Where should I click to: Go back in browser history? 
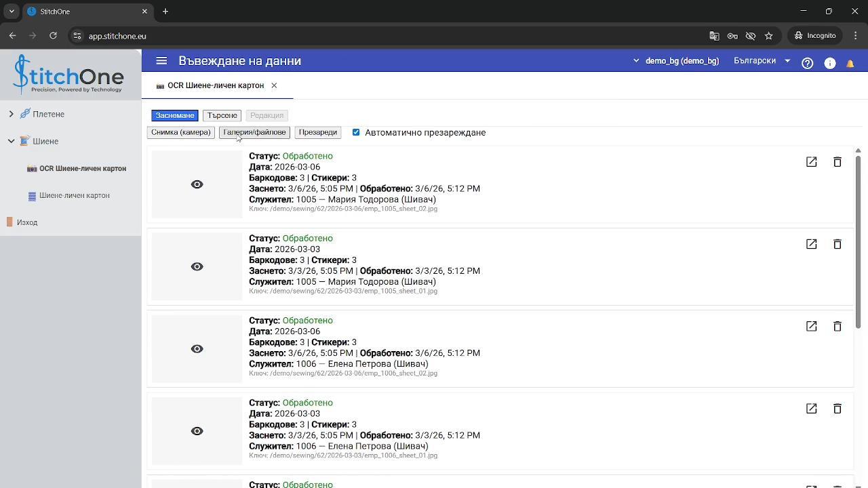point(12,36)
